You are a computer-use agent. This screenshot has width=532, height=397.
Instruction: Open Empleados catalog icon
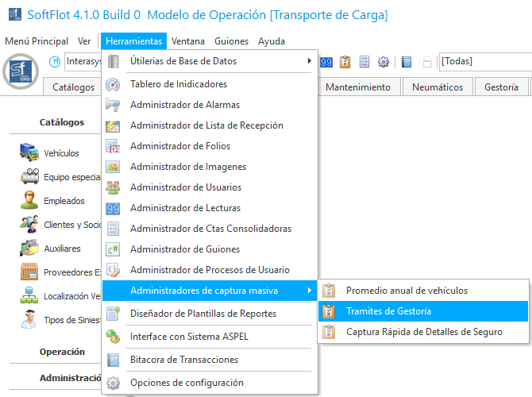[30, 201]
